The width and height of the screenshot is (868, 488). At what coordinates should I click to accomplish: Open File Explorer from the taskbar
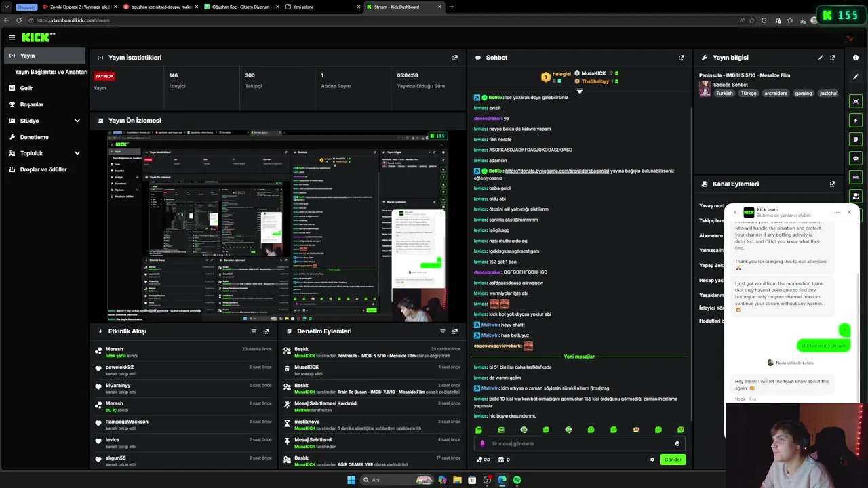coord(458,480)
